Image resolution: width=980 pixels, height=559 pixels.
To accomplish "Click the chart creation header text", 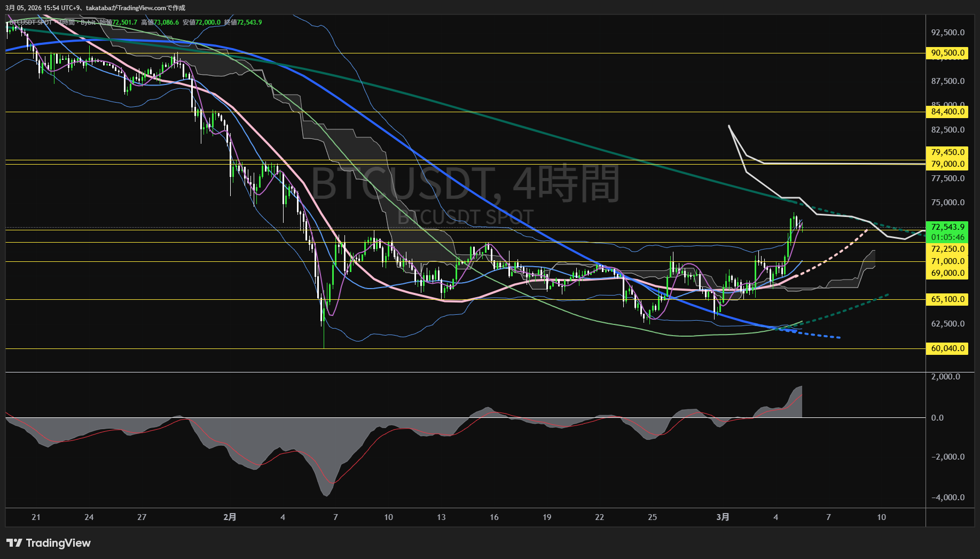I will point(95,8).
